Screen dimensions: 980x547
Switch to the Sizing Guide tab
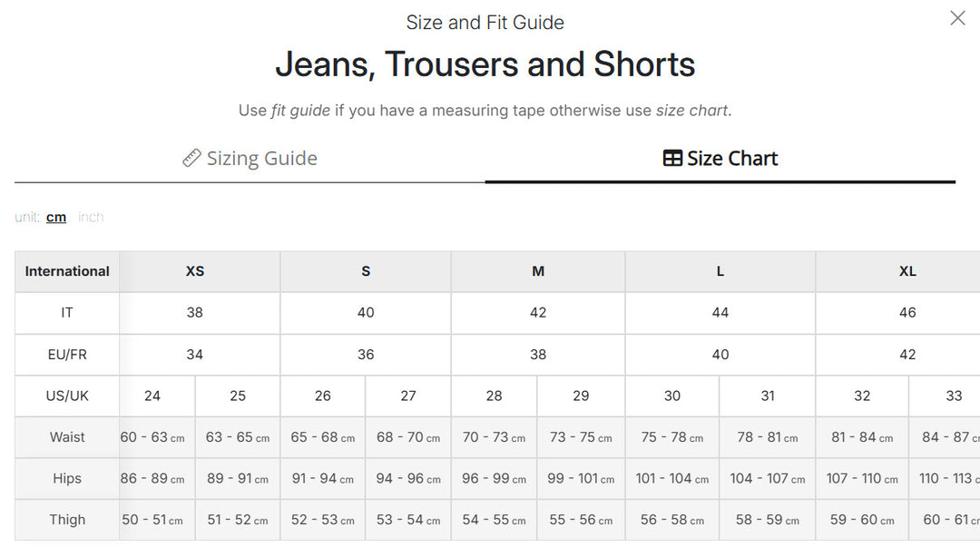click(250, 158)
